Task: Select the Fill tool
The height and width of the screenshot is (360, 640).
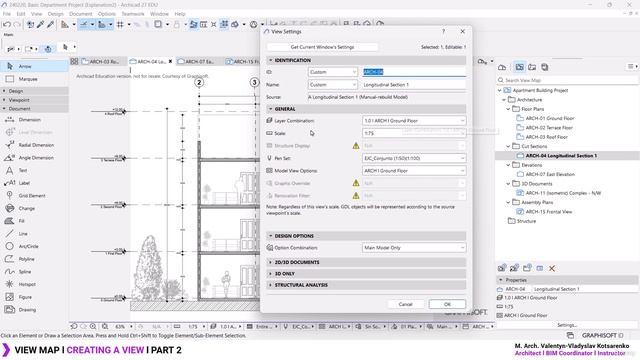Action: pos(34,221)
